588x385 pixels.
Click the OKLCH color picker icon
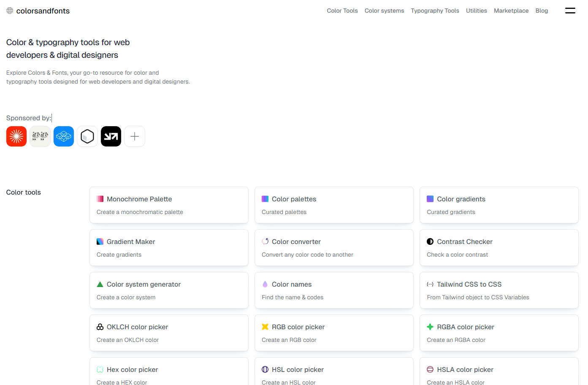pyautogui.click(x=100, y=327)
